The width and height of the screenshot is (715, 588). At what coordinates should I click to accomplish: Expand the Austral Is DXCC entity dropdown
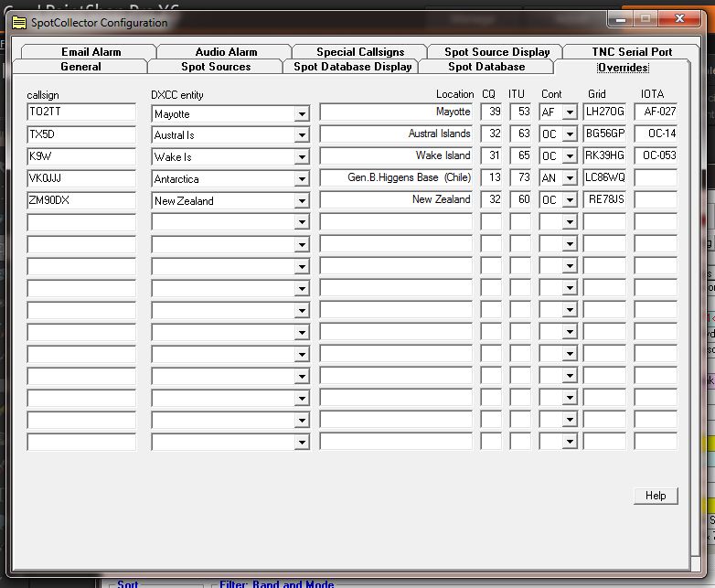coord(302,135)
